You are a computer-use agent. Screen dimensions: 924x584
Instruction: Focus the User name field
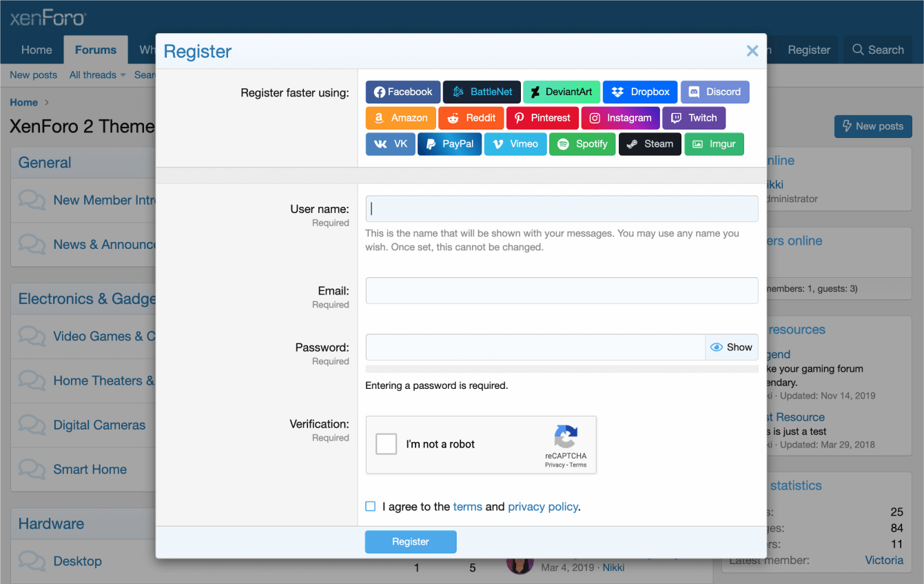562,209
